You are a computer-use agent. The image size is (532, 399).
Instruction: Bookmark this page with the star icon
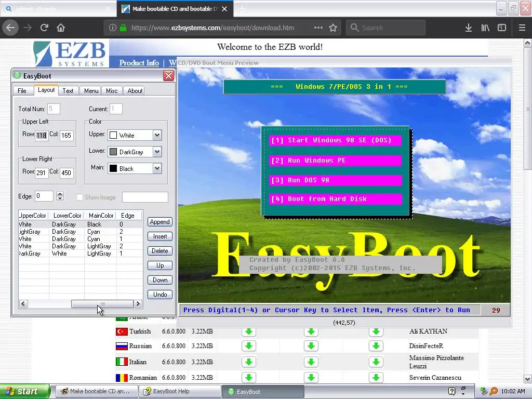[x=333, y=28]
